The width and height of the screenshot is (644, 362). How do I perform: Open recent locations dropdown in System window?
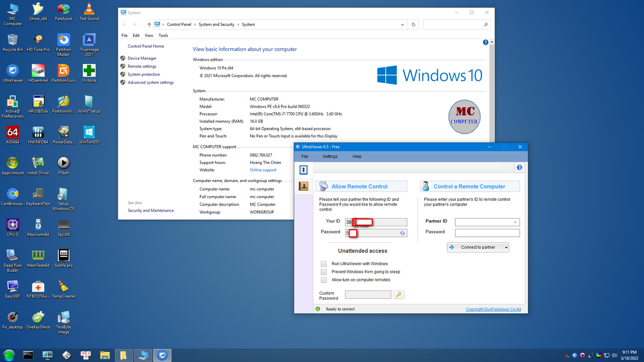(x=142, y=24)
